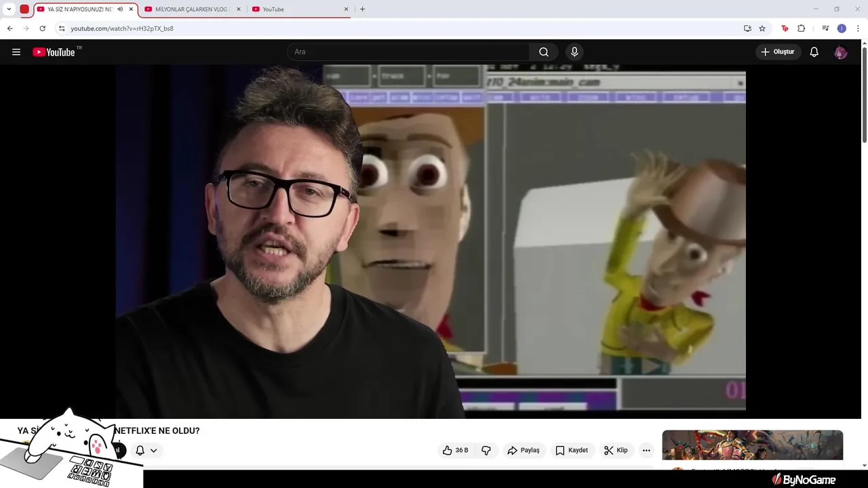This screenshot has width=868, height=488.
Task: Open the media control toolbar icon
Action: 825,28
